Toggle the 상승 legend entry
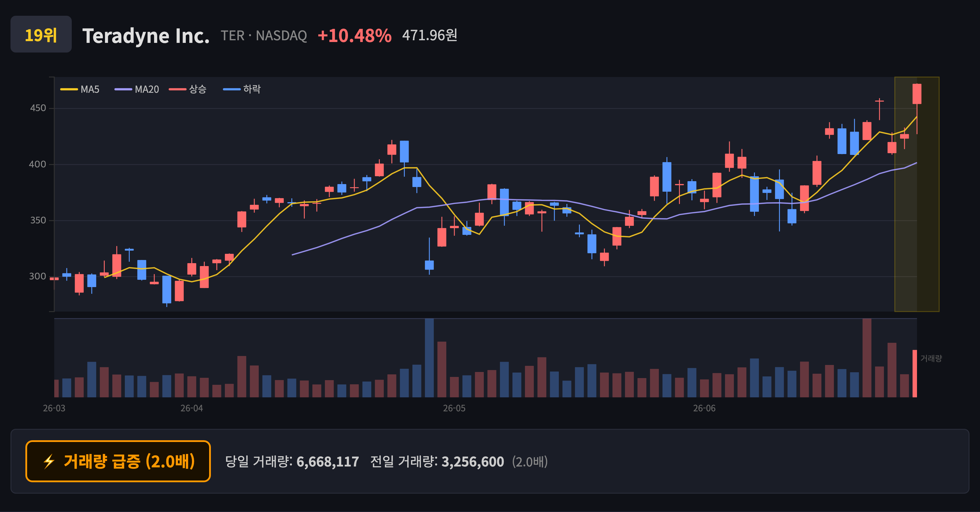Image resolution: width=980 pixels, height=512 pixels. [x=188, y=89]
